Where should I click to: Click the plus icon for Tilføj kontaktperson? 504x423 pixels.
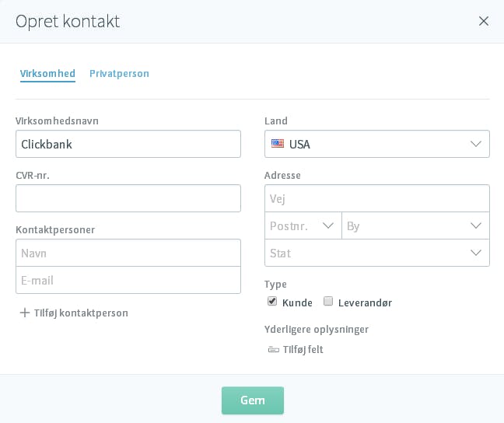coord(25,313)
